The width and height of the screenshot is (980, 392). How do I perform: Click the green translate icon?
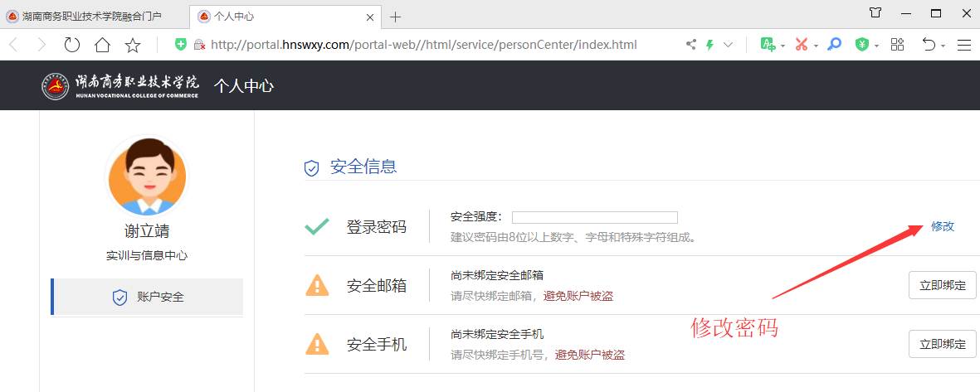click(x=768, y=45)
